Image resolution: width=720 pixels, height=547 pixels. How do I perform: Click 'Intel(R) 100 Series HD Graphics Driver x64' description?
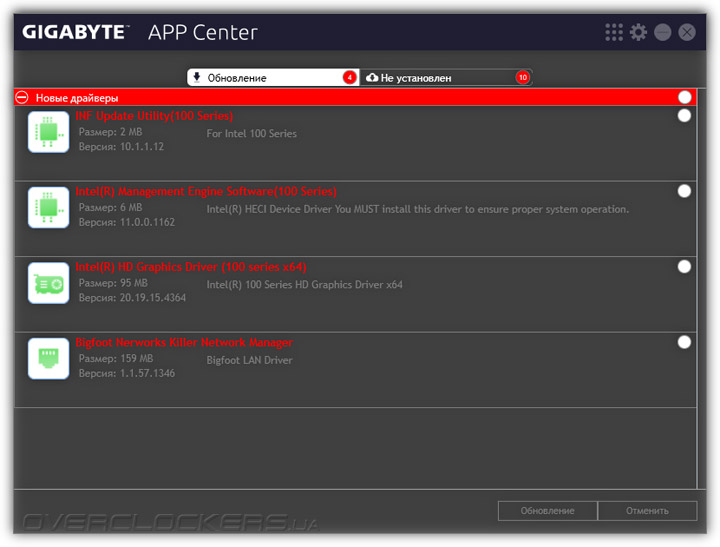(304, 285)
